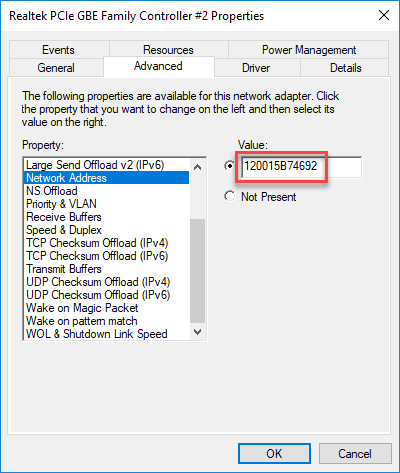400x473 pixels.
Task: Open the Power Management tab
Action: [309, 50]
